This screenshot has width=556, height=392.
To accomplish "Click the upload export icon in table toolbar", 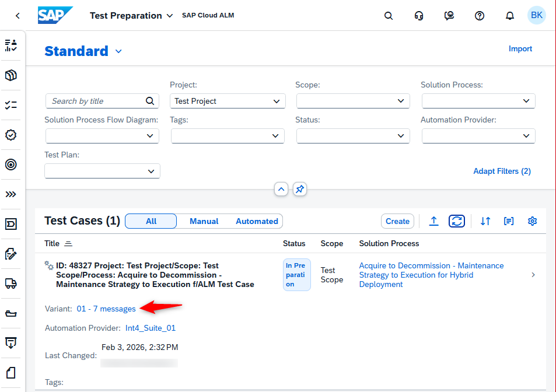I will pos(433,221).
